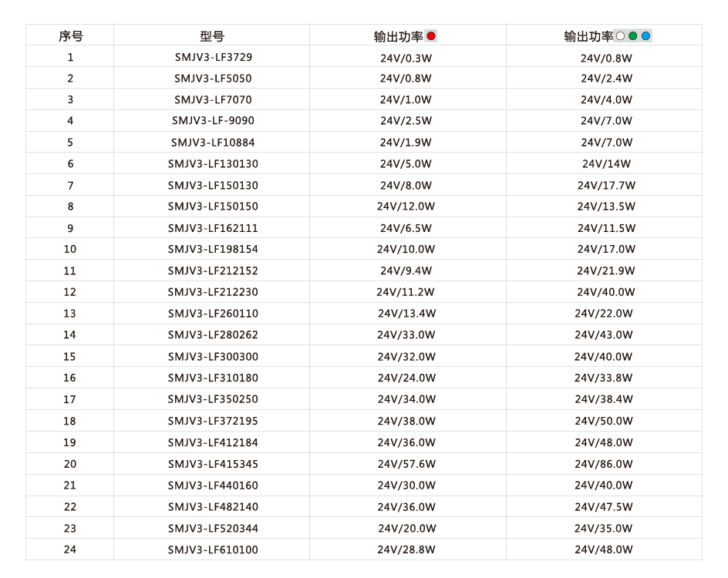This screenshot has height=578, width=728.
Task: Click model cell SMJV3-LF3729
Action: [x=213, y=57]
